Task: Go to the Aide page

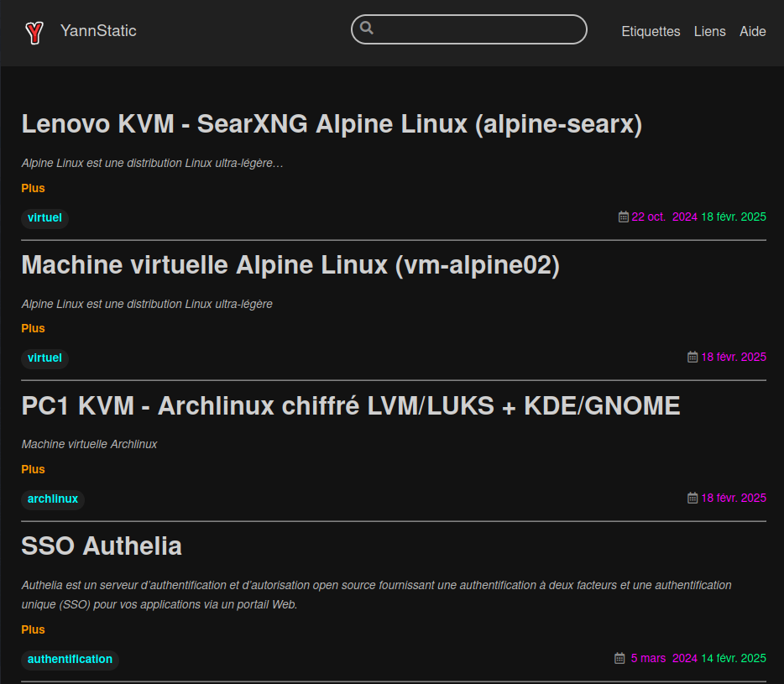Action: [x=752, y=31]
